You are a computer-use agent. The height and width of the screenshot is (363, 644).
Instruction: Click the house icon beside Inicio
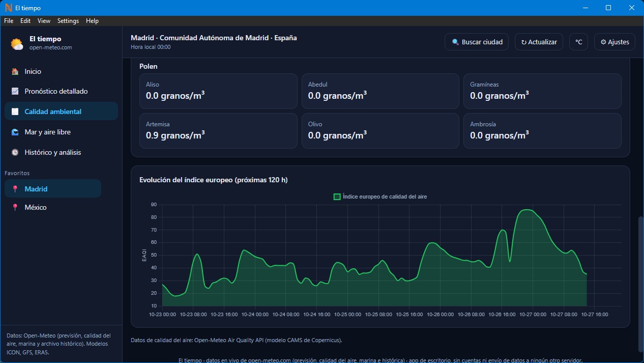point(15,72)
